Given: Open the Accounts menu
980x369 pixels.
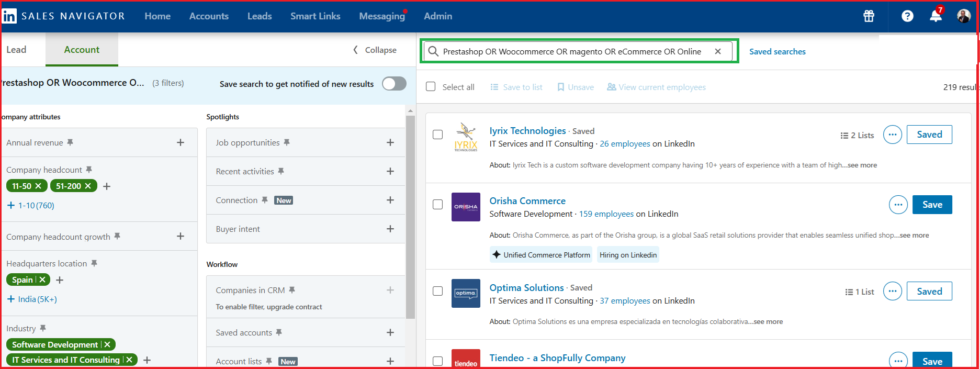Looking at the screenshot, I should [x=209, y=16].
